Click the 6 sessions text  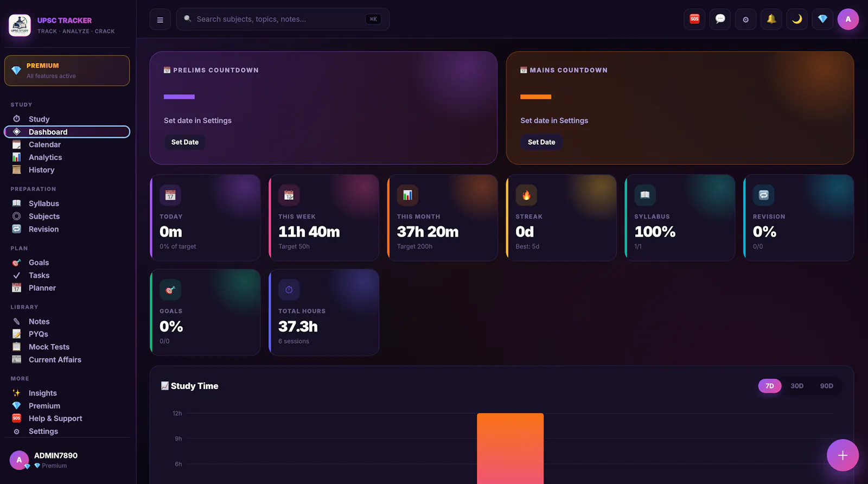pyautogui.click(x=293, y=341)
